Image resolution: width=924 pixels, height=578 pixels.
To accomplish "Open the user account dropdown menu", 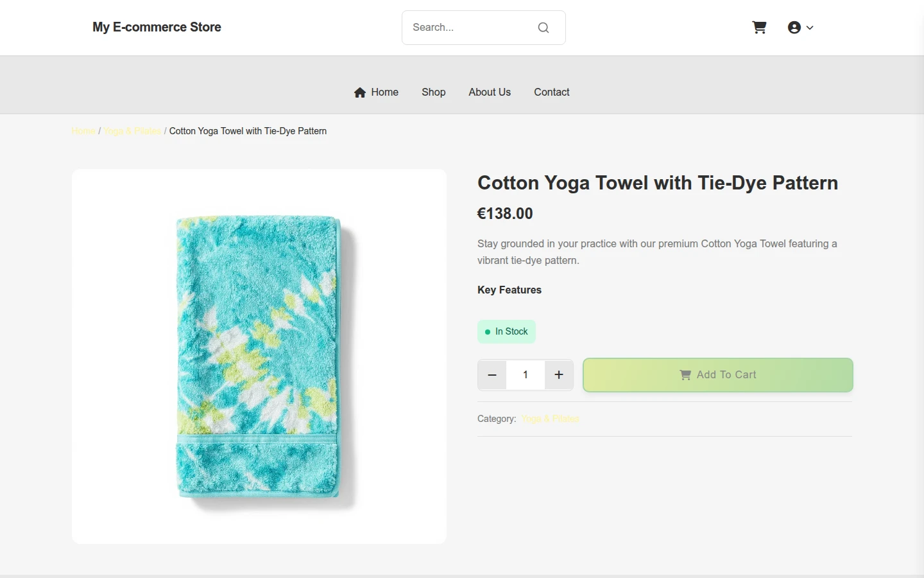I will (800, 28).
